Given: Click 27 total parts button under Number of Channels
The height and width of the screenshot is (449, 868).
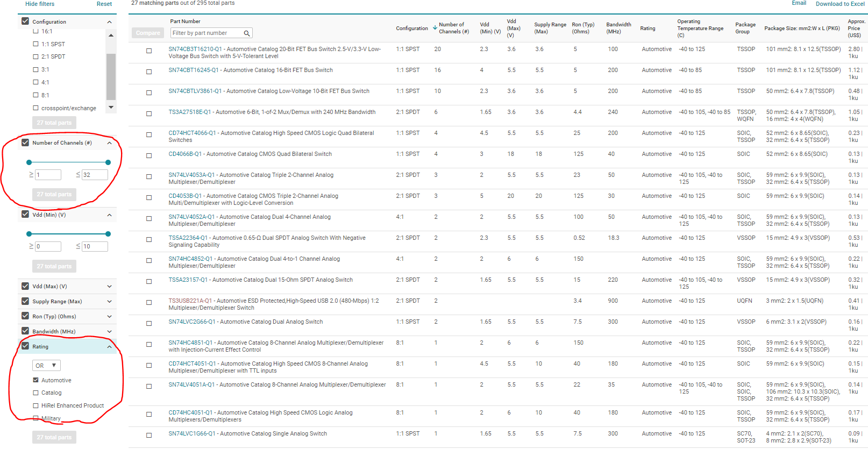Looking at the screenshot, I should tap(54, 194).
